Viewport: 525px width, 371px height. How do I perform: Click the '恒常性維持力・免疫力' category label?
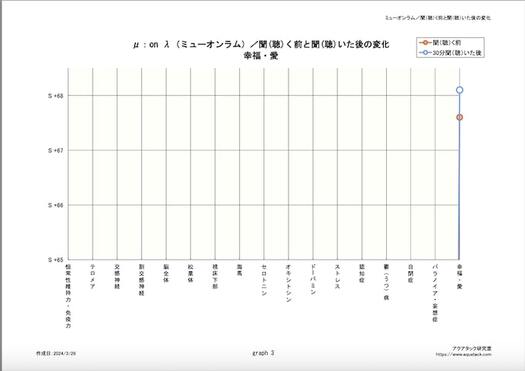68,296
